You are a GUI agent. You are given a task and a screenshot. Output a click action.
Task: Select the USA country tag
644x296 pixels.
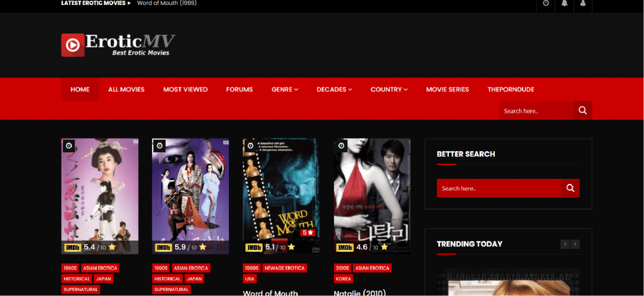pos(250,279)
